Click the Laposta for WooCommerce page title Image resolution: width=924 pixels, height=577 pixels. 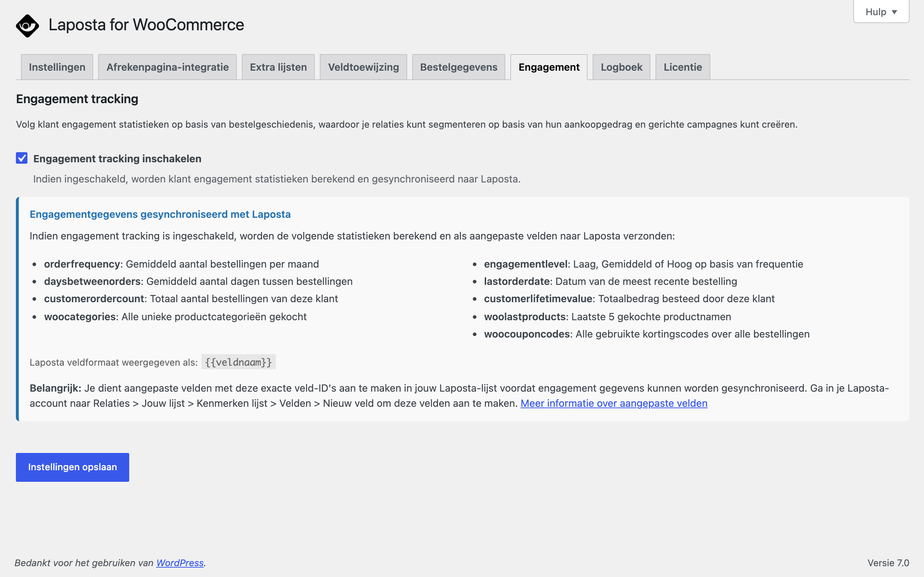(146, 25)
